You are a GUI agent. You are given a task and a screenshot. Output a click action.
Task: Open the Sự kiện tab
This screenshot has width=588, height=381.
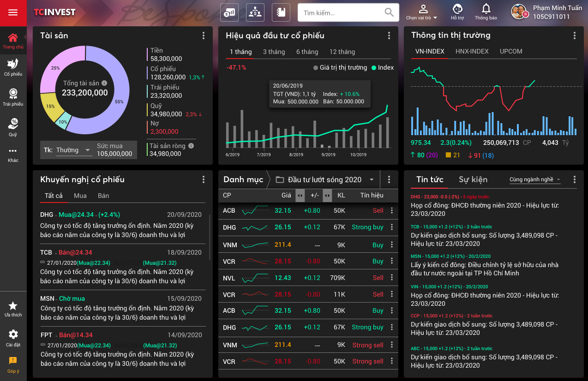(473, 179)
